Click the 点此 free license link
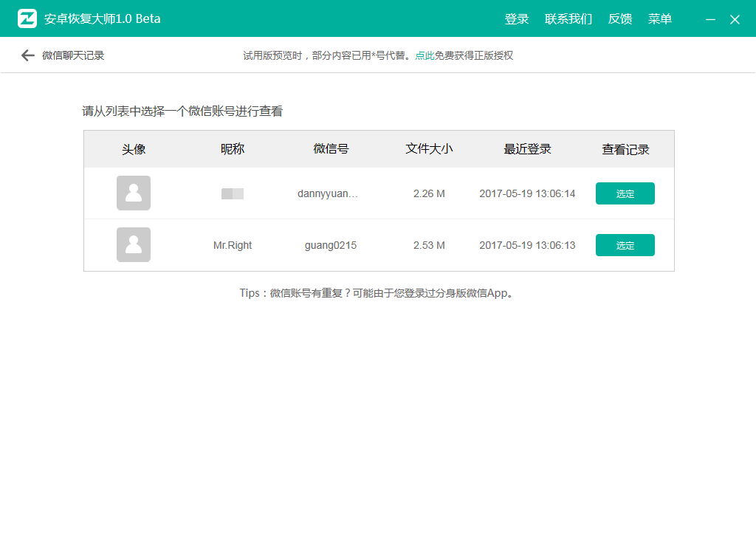 point(425,55)
